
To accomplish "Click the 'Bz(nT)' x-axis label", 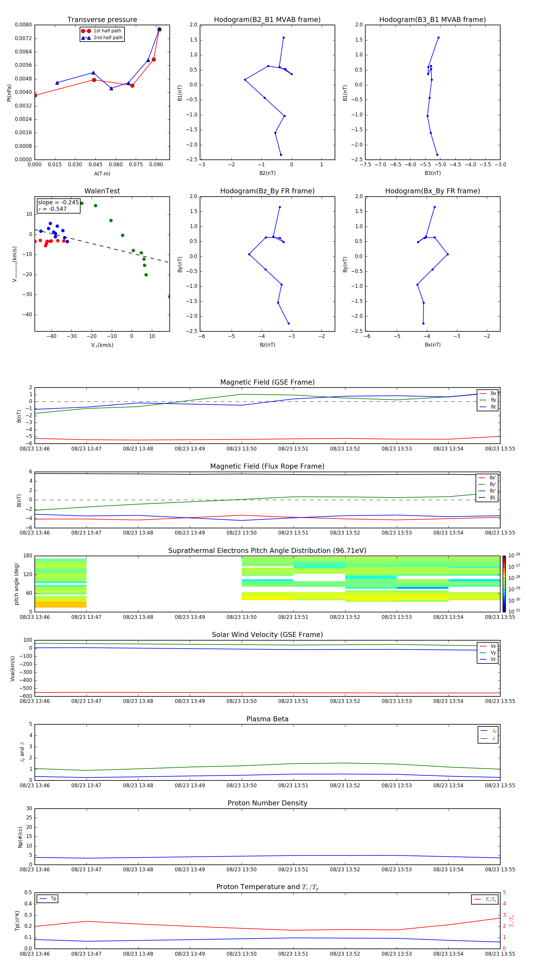I will 267,345.
